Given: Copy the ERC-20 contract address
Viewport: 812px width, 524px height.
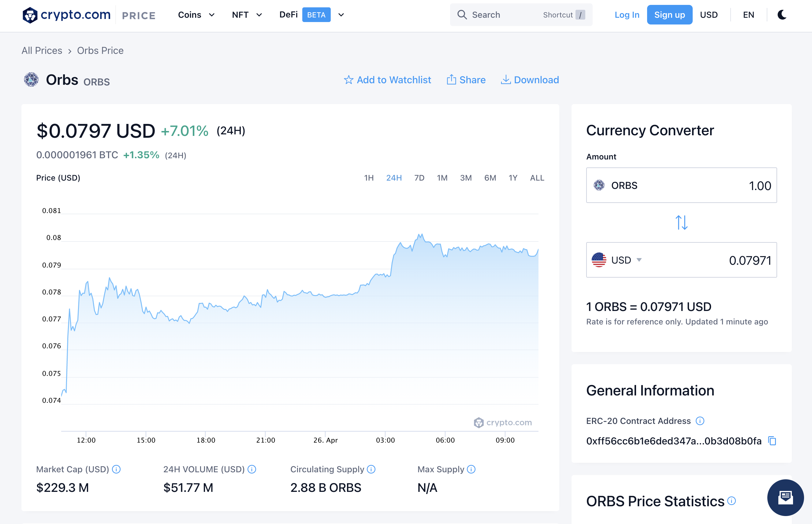Looking at the screenshot, I should click(772, 441).
